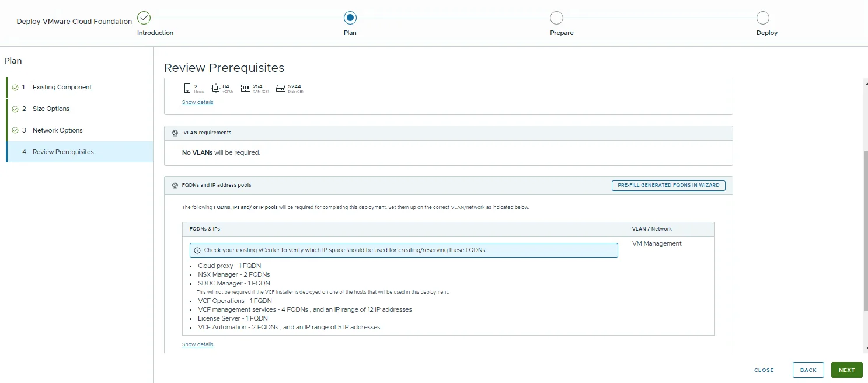The image size is (868, 383).
Task: Click the vCenter IP space info banner
Action: click(x=403, y=250)
